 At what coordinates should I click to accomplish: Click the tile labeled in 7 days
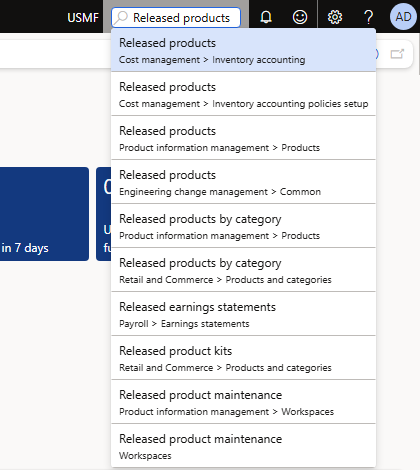click(x=44, y=214)
